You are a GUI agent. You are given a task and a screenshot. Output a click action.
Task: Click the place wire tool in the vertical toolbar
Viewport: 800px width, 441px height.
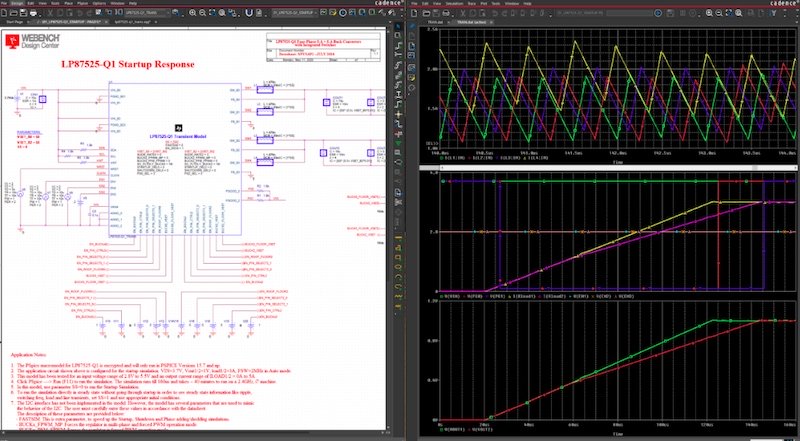[x=398, y=45]
